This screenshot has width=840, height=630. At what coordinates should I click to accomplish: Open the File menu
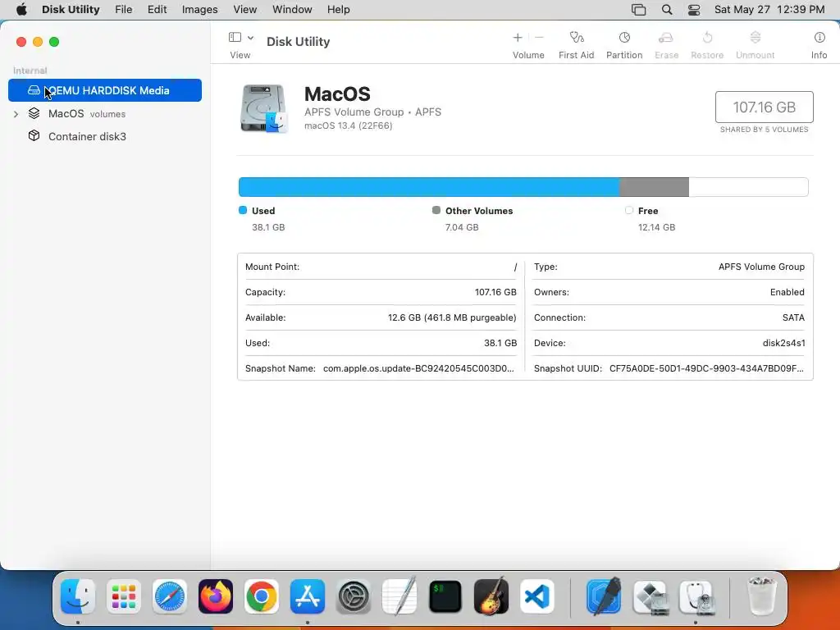(x=124, y=9)
